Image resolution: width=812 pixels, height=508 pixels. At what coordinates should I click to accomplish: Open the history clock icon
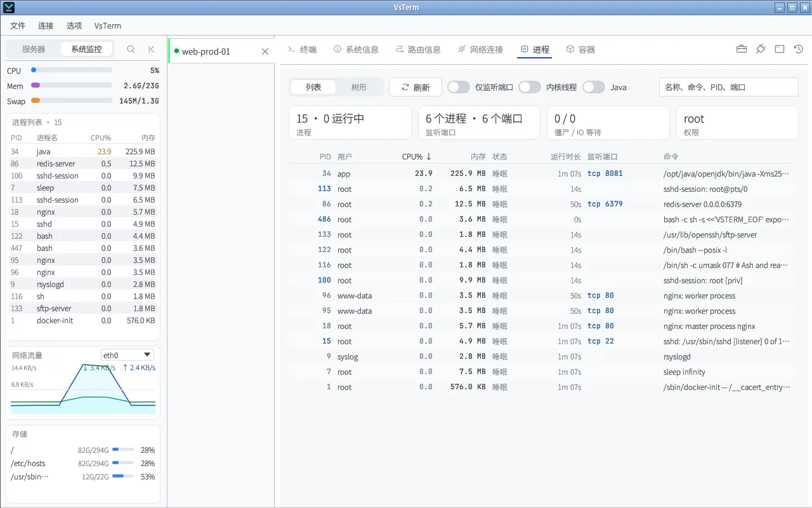coord(799,49)
